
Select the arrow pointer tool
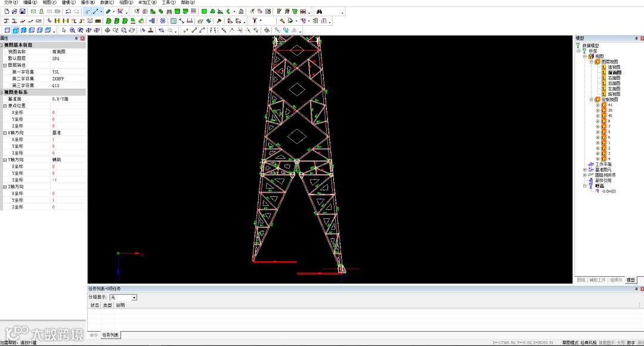64,30
